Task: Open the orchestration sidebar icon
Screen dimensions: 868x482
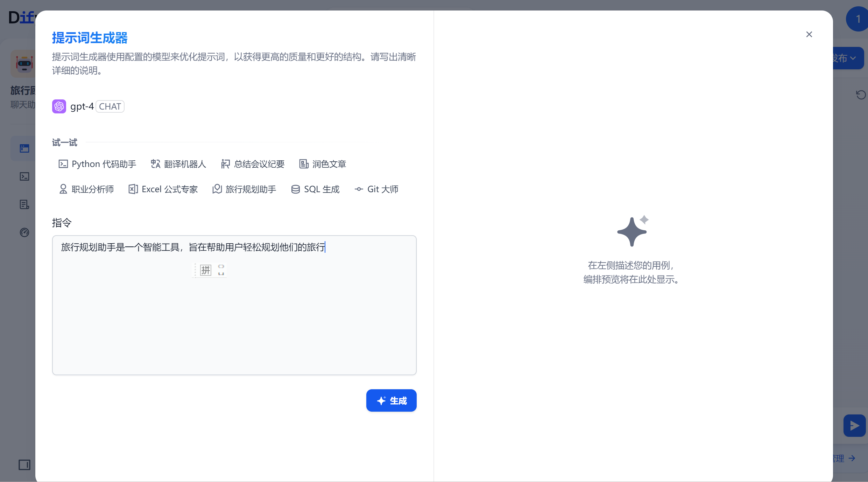Action: [24, 148]
